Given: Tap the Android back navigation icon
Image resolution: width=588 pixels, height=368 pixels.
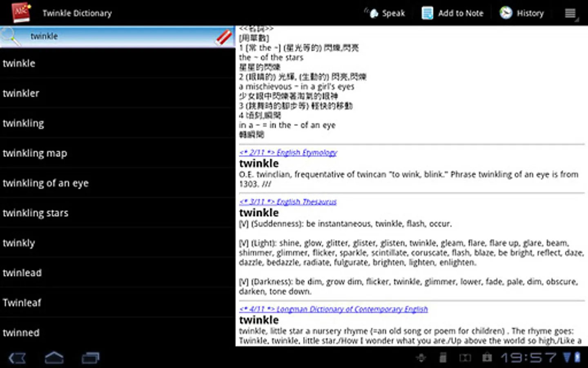Looking at the screenshot, I should pyautogui.click(x=18, y=358).
